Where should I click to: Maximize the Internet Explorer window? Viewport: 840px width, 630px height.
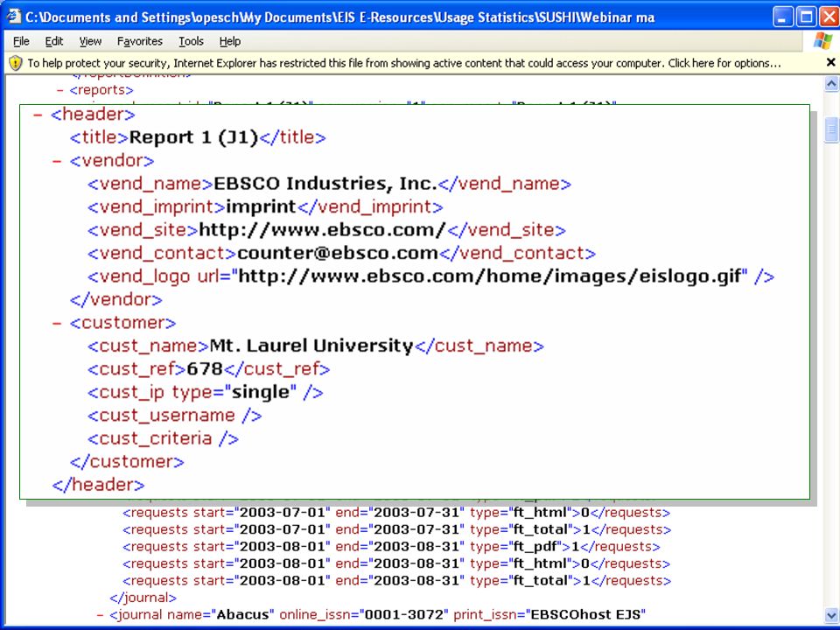[806, 17]
